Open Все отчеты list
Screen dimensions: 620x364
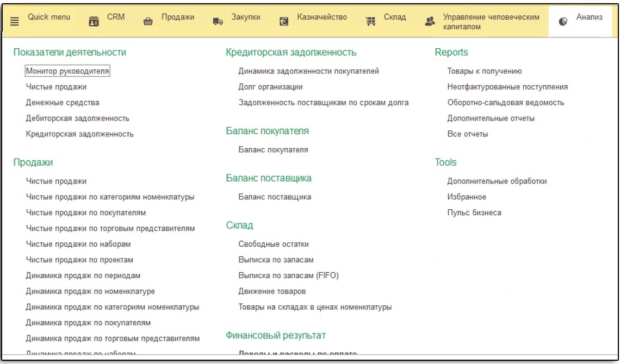click(x=467, y=134)
